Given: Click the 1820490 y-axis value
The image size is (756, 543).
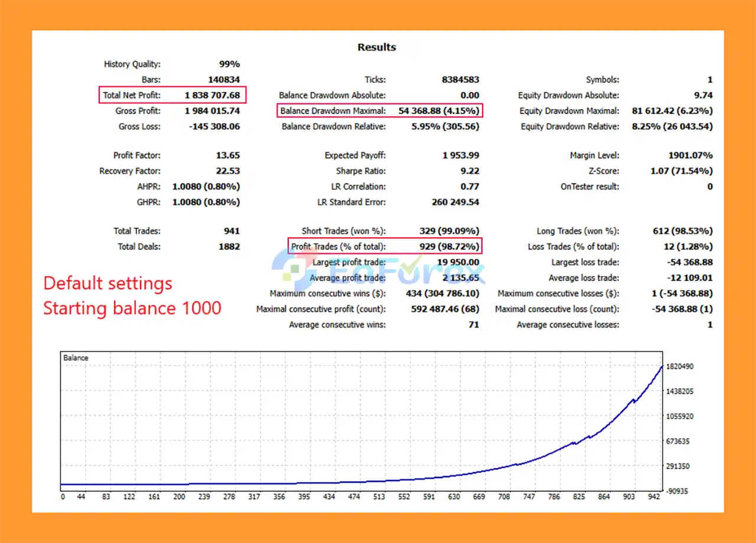Looking at the screenshot, I should point(679,367).
